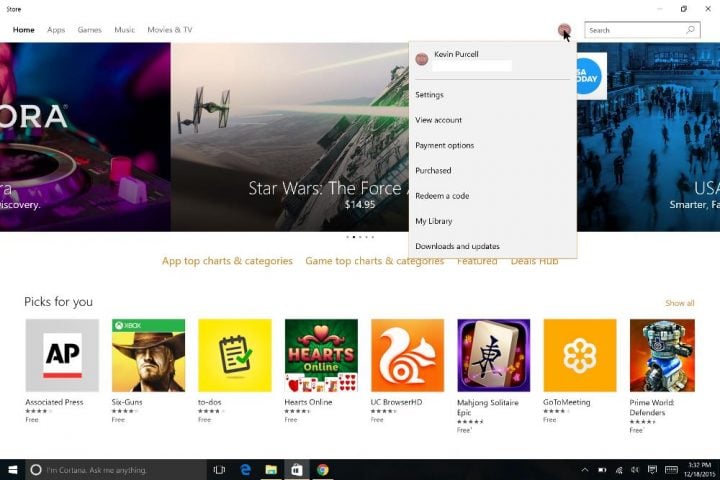Switch to the Games tab
The image size is (720, 480).
(90, 30)
